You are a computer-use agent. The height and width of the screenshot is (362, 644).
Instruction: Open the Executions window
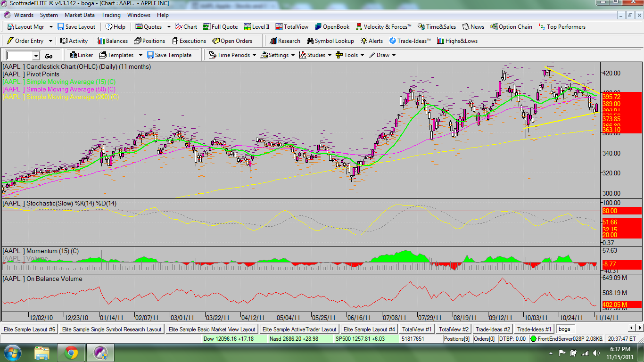[189, 41]
